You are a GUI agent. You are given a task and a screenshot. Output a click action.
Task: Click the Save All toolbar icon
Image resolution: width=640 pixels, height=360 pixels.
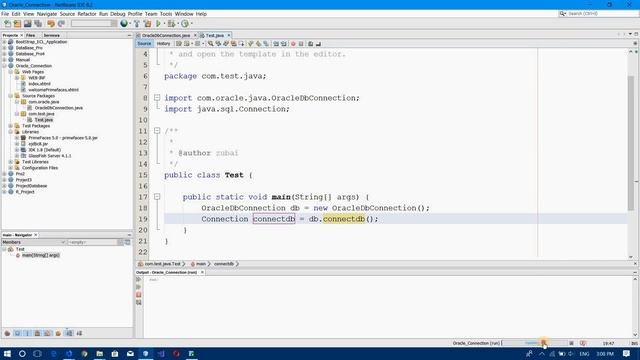pyautogui.click(x=38, y=24)
